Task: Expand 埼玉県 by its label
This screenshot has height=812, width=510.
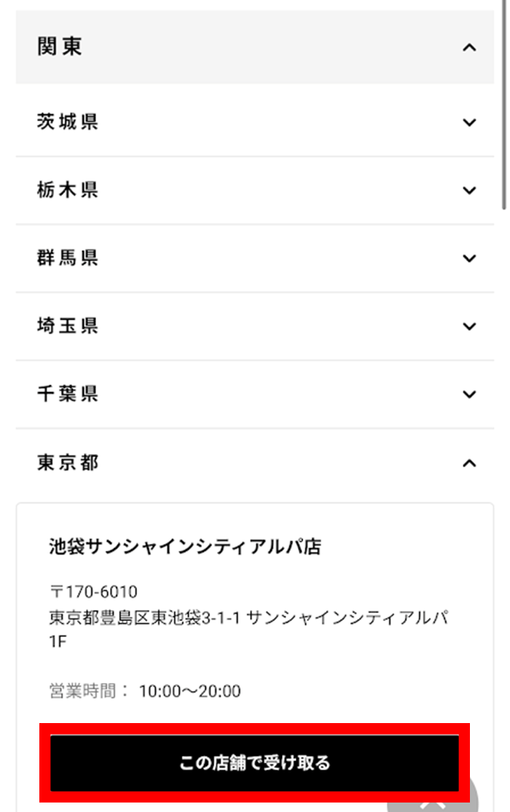Action: coord(67,326)
